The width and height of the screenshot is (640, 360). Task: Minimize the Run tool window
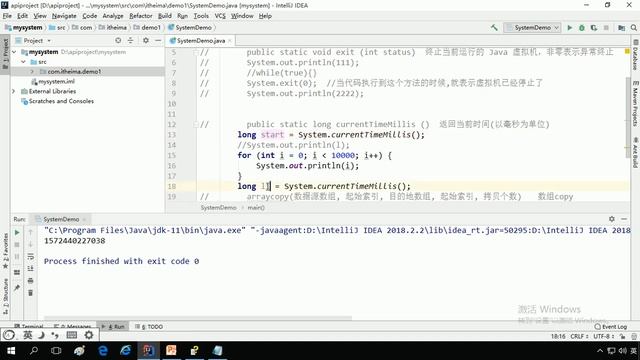pos(624,219)
